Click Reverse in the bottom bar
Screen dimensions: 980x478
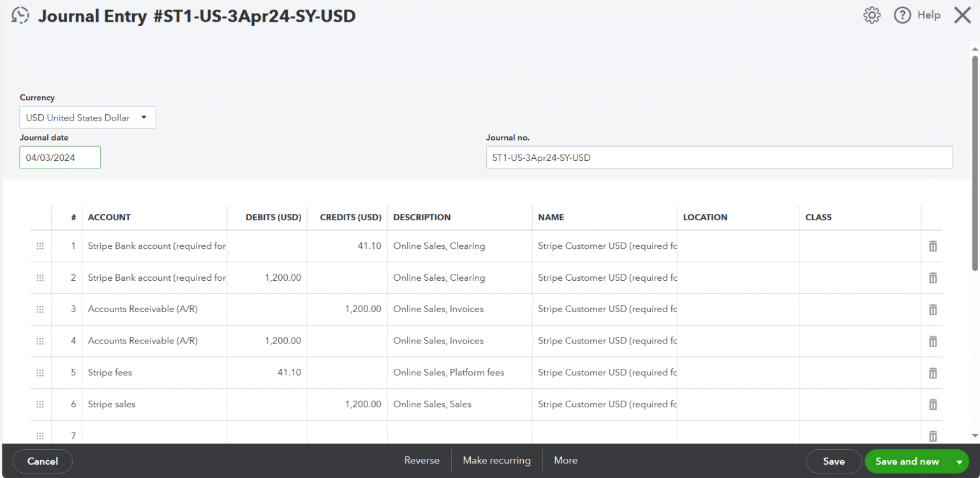[x=422, y=461]
